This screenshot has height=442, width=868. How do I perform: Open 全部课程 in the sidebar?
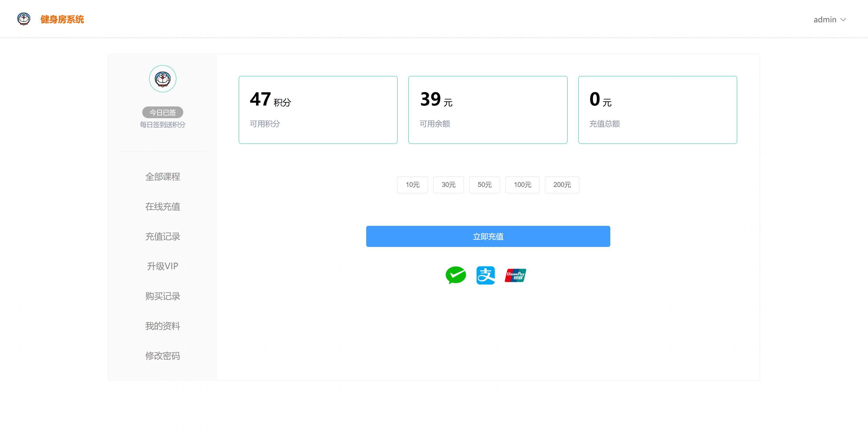pyautogui.click(x=162, y=177)
